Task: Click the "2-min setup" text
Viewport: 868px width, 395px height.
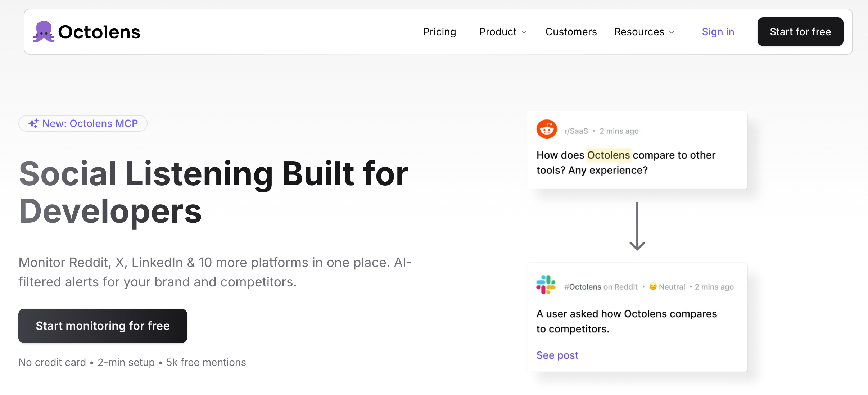Action: 126,362
